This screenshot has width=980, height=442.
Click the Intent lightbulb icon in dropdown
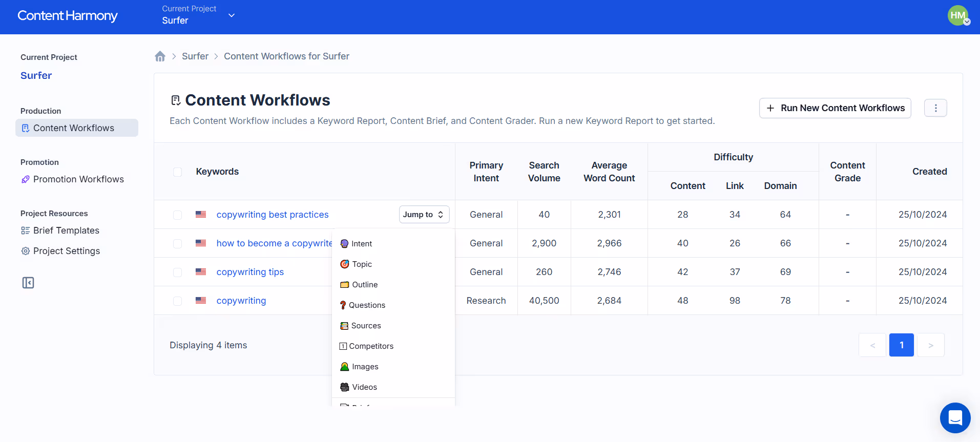345,244
